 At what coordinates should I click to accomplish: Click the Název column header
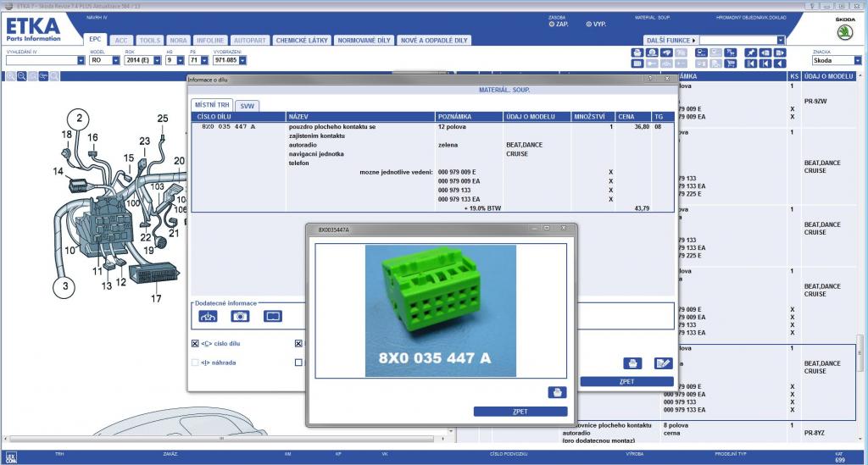tap(360, 117)
